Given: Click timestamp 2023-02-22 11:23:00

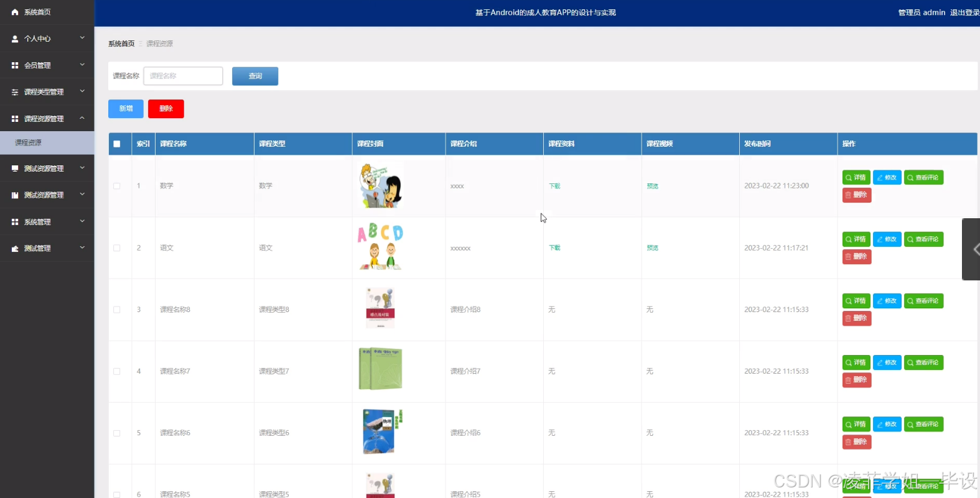Looking at the screenshot, I should pos(777,186).
